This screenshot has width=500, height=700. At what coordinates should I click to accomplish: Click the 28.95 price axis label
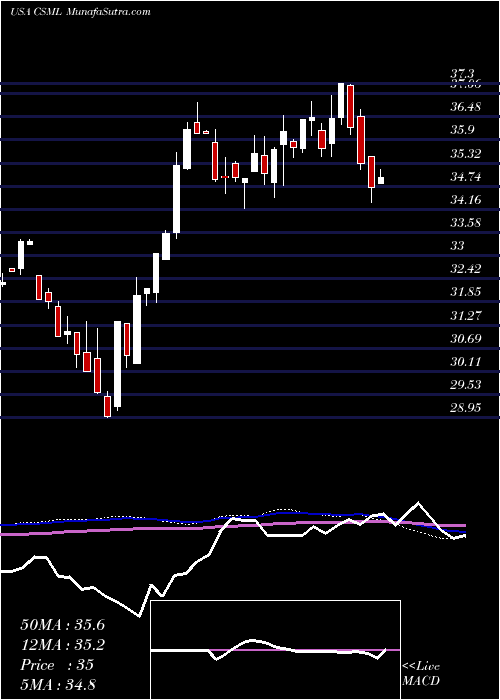(465, 408)
